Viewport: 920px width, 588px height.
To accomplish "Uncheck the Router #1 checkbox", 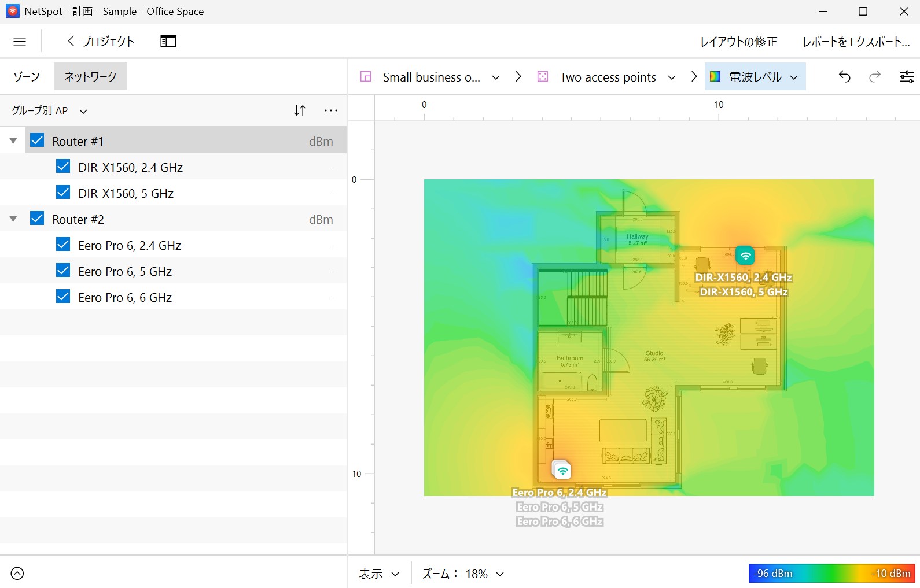I will coord(37,140).
